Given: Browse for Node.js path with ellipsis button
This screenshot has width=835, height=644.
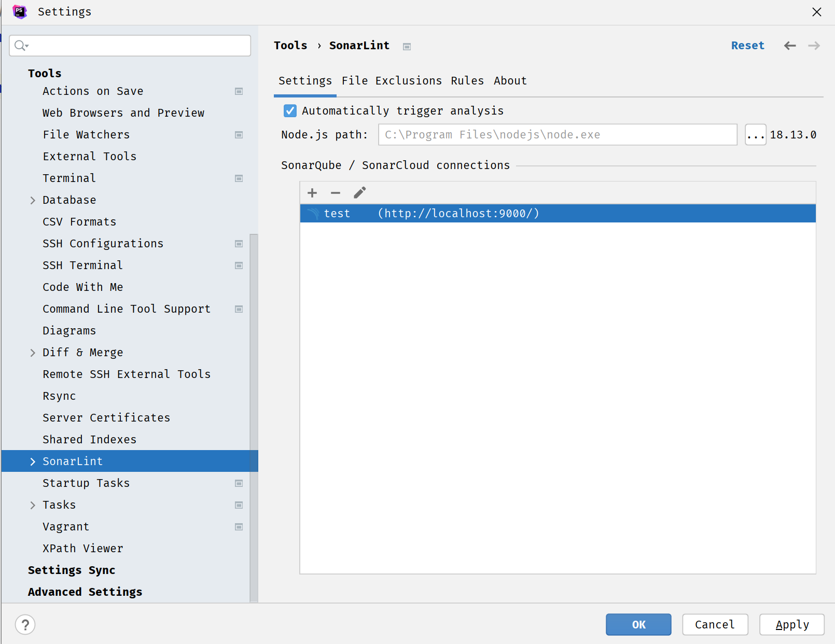Looking at the screenshot, I should coord(755,135).
